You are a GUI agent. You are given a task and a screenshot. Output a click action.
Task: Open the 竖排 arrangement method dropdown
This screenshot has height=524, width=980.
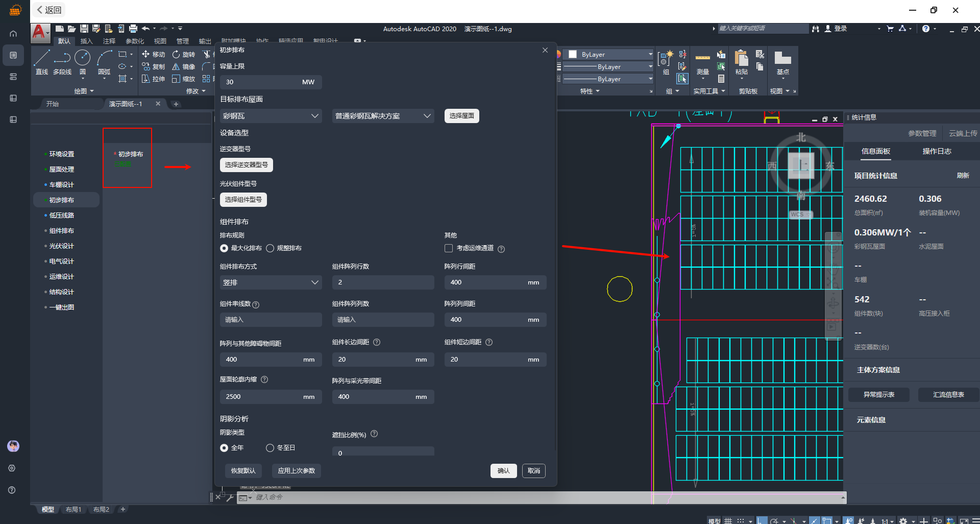271,282
